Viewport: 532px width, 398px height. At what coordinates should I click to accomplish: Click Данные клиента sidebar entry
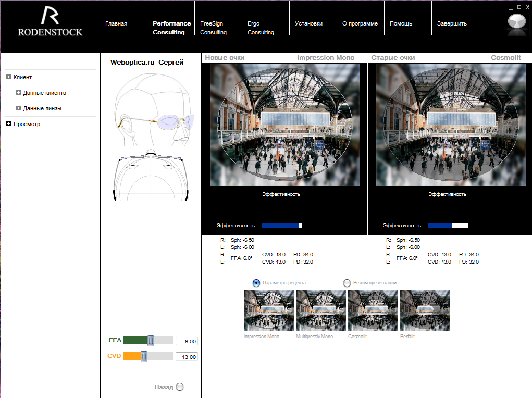pyautogui.click(x=44, y=93)
